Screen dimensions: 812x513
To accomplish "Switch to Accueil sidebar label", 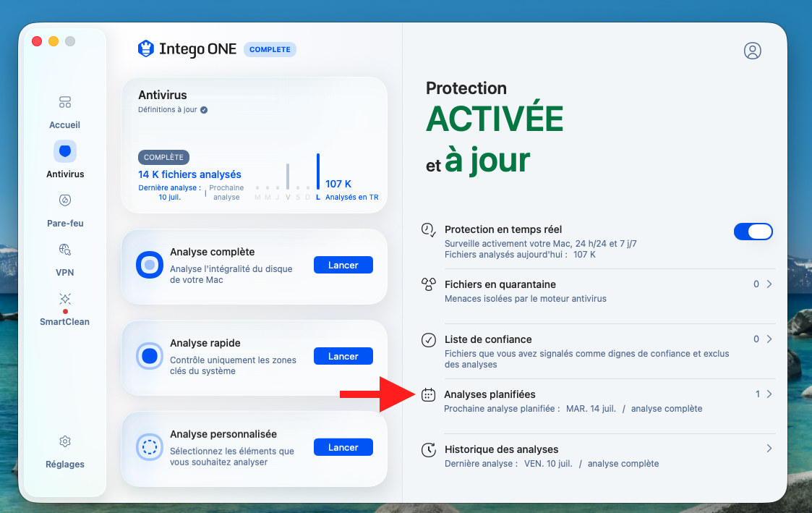I will (x=65, y=125).
